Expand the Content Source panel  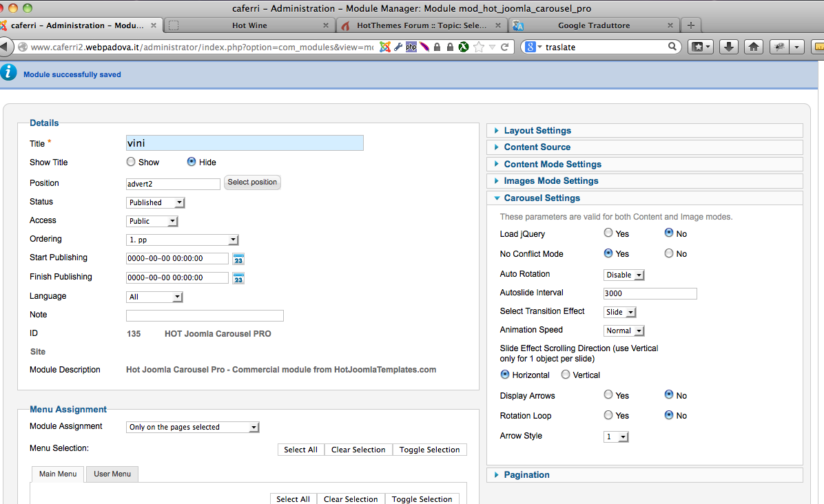(645, 147)
